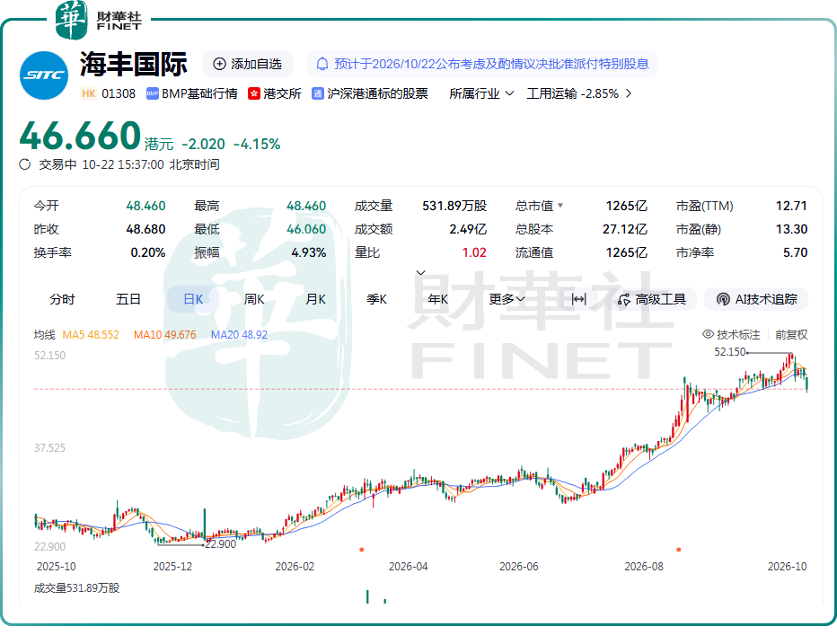Screen dimensions: 837x644
Task: Switch to the 季K chart tab
Action: (x=376, y=300)
